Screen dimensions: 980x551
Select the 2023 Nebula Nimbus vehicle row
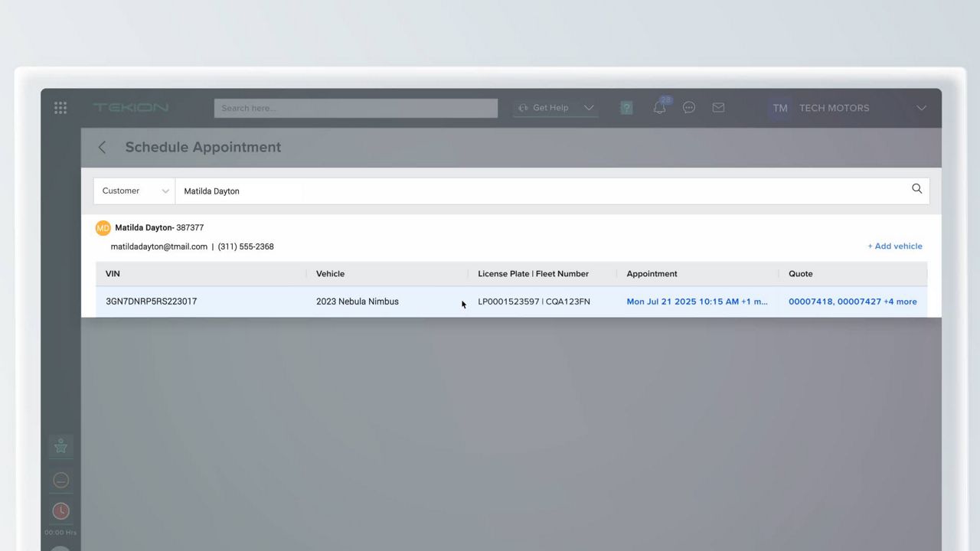pyautogui.click(x=358, y=302)
